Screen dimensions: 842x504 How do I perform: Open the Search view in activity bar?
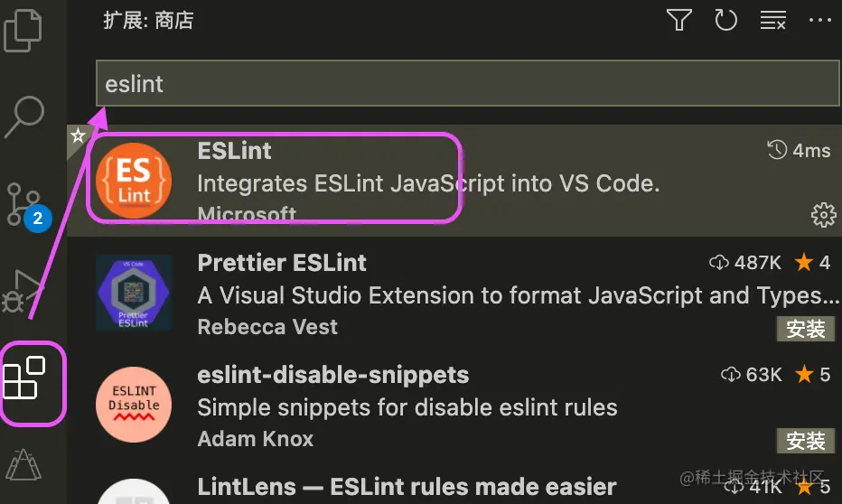coord(24,117)
